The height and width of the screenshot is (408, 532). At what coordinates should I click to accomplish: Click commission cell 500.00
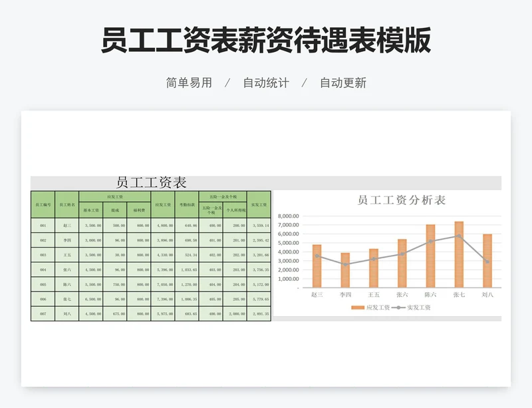coord(115,226)
